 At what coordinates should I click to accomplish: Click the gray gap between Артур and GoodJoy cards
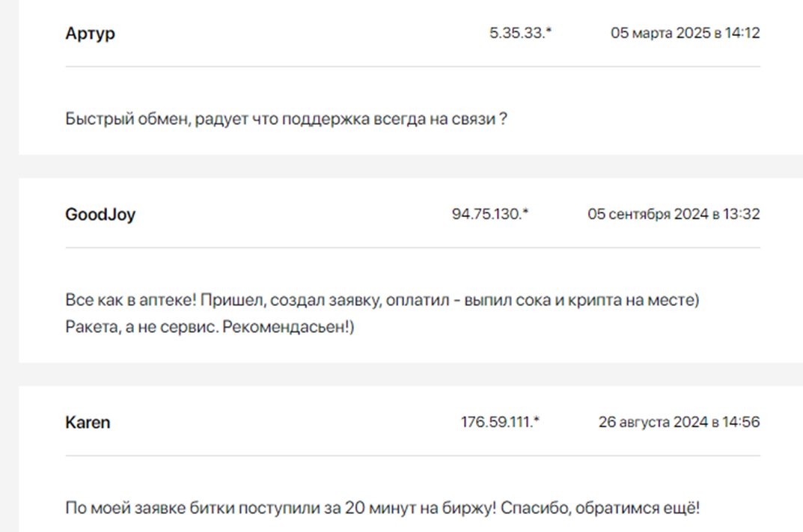coord(410,166)
